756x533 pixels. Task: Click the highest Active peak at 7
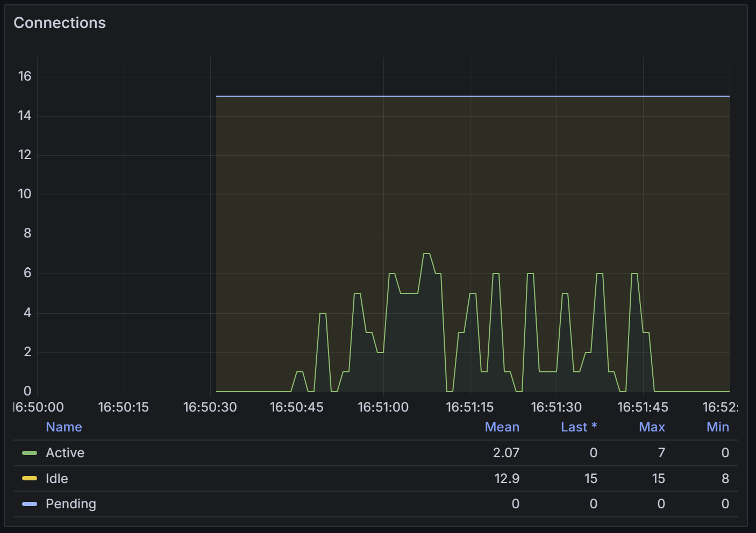pos(426,254)
